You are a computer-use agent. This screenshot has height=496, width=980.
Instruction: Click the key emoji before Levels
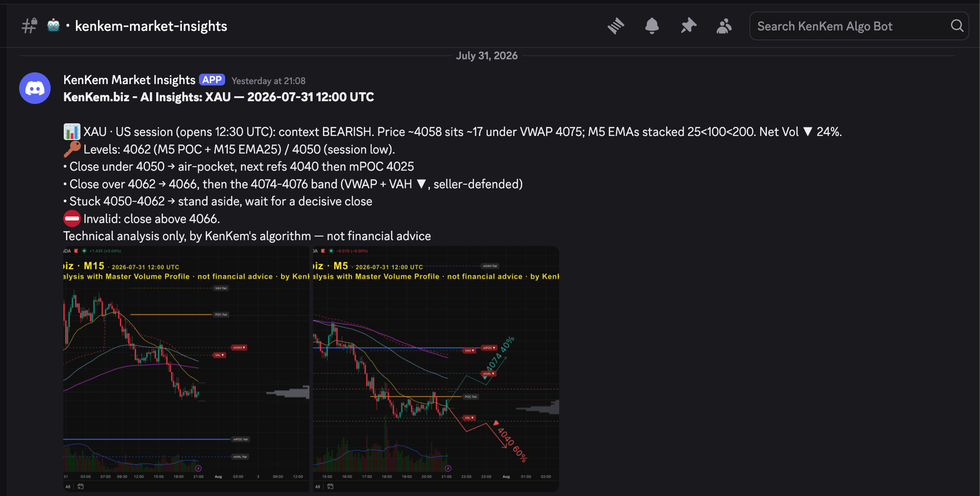[72, 149]
